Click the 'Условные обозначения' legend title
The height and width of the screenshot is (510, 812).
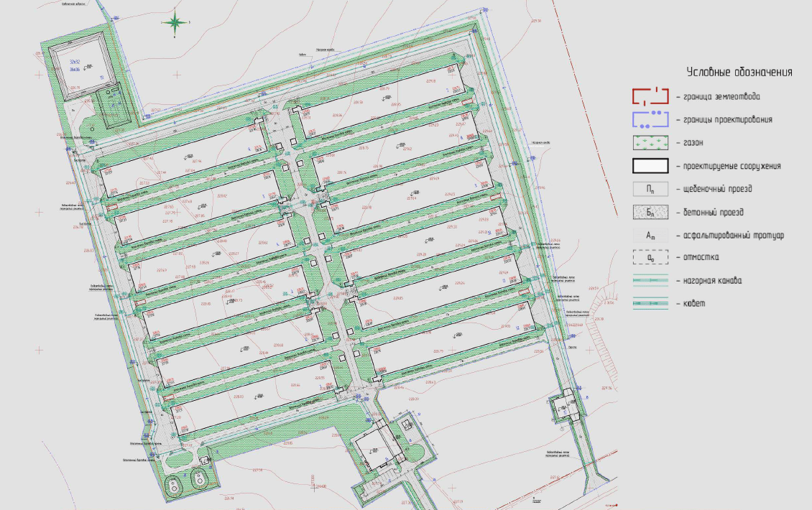pyautogui.click(x=739, y=72)
